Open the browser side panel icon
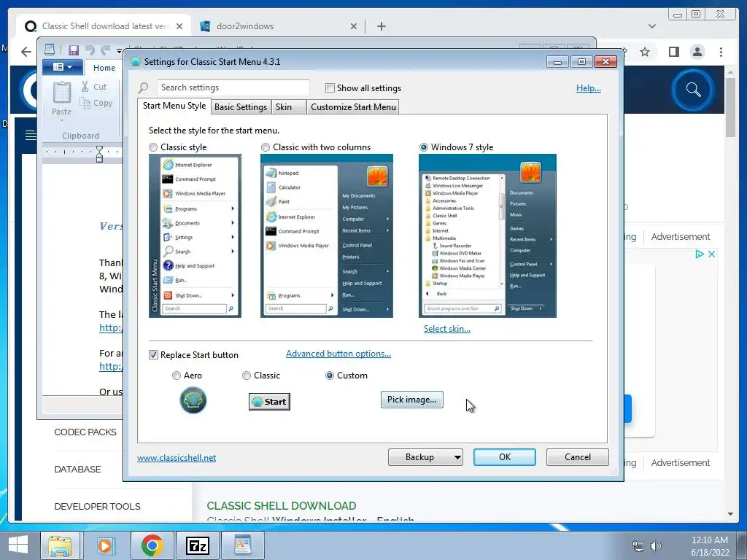Image resolution: width=747 pixels, height=560 pixels. tap(673, 52)
